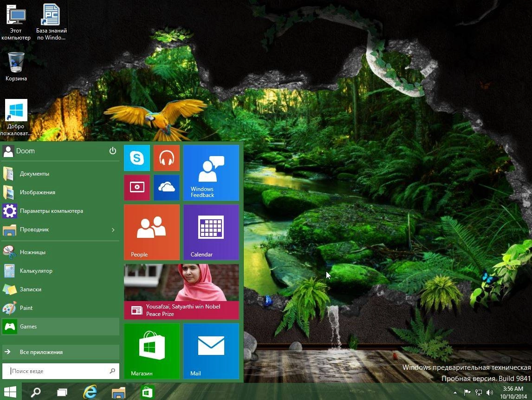
Task: Open Task View on taskbar
Action: point(62,392)
